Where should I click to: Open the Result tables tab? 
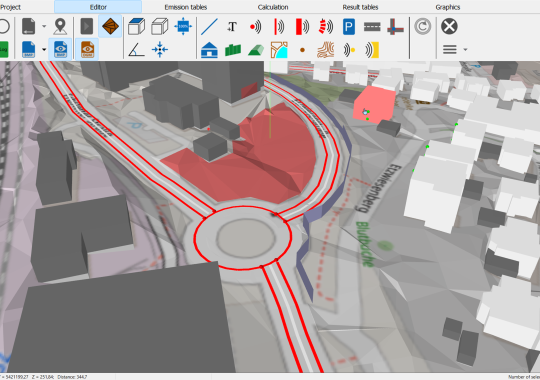pyautogui.click(x=360, y=7)
